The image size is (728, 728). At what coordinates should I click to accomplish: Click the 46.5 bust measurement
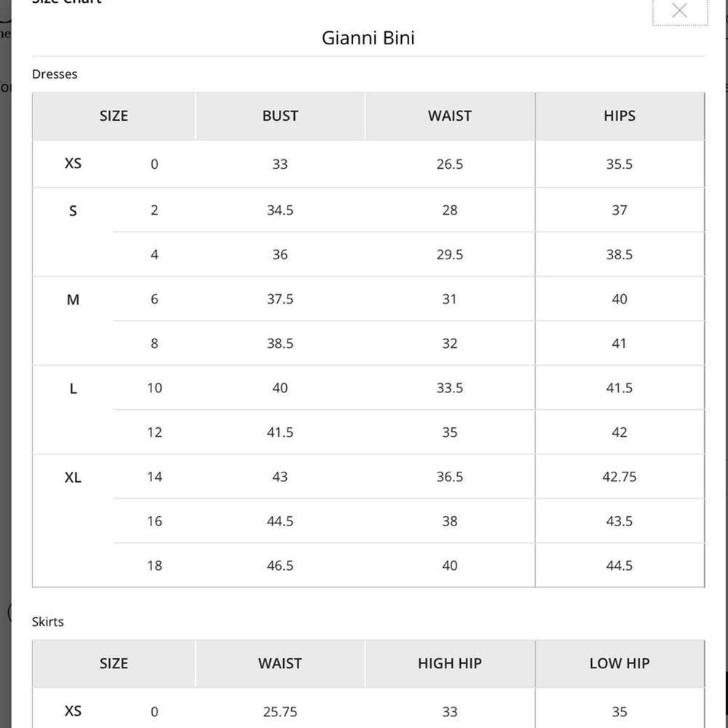280,566
